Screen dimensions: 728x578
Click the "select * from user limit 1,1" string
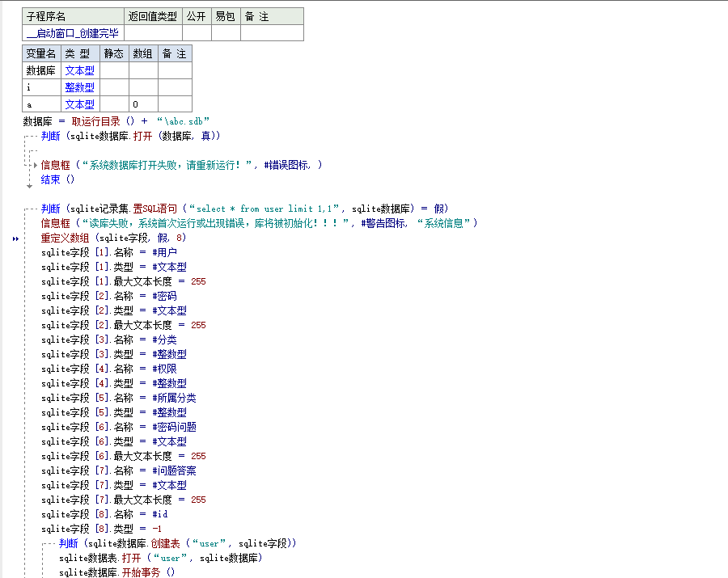(265, 209)
